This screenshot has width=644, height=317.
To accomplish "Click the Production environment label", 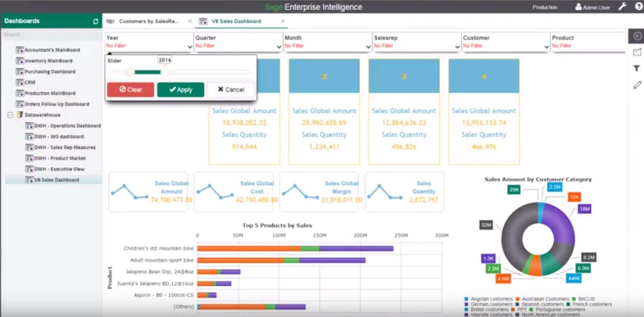I will pos(545,7).
